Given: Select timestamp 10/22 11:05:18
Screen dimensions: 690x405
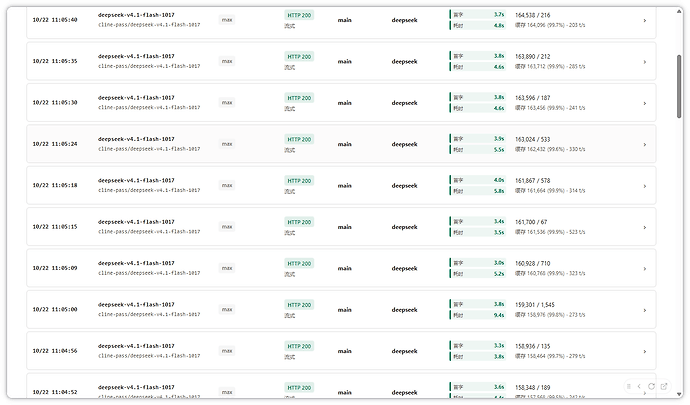Looking at the screenshot, I should click(55, 185).
